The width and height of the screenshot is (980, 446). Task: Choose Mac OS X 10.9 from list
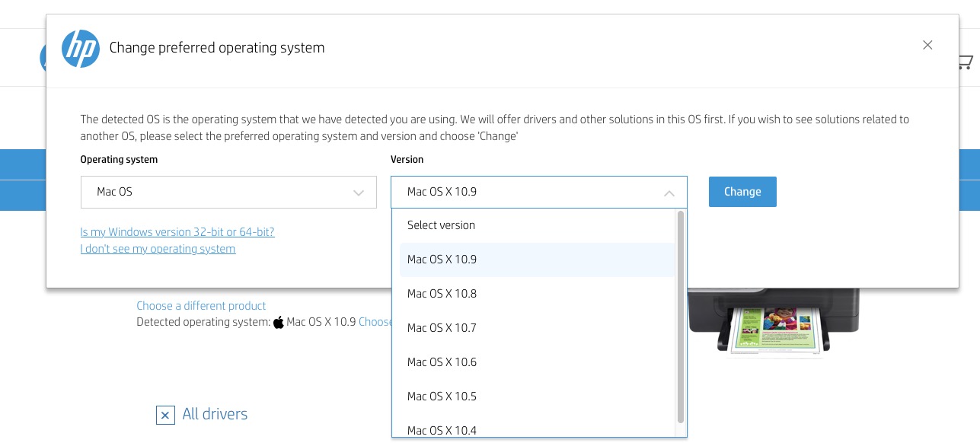tap(442, 260)
